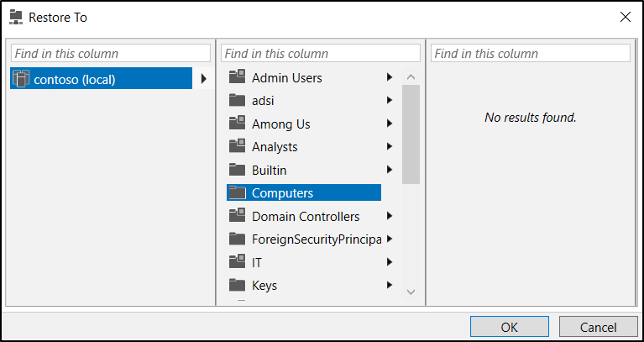Select the Analysts entry
The image size is (644, 342).
(x=304, y=147)
